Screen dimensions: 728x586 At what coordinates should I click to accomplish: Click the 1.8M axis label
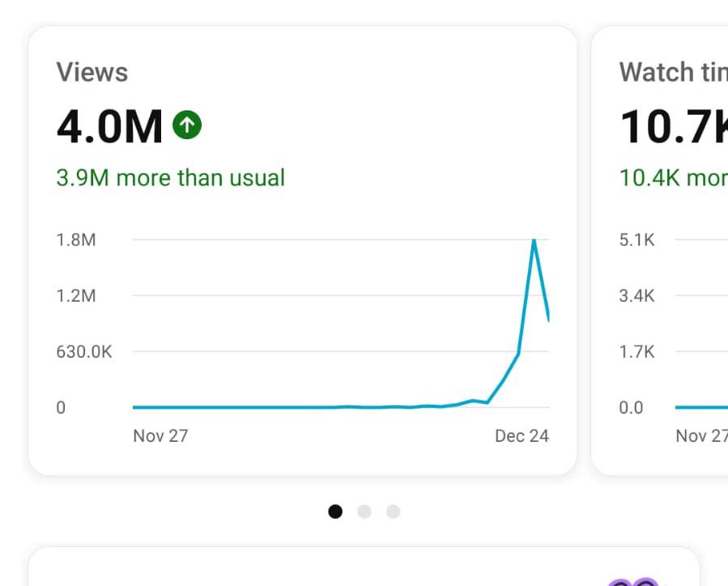76,240
